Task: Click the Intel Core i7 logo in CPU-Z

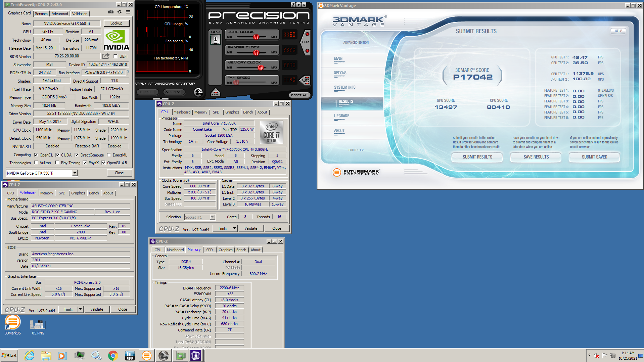Action: (x=272, y=132)
